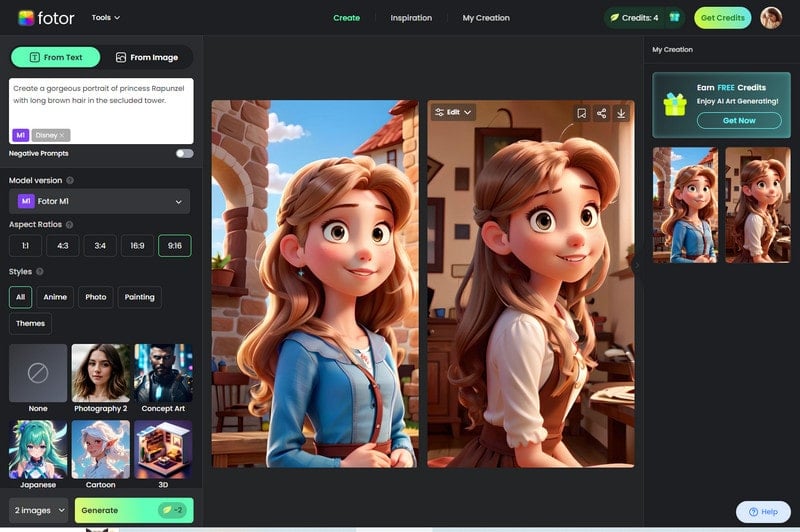
Task: Pick the Photography 2 style thumbnail
Action: tap(101, 373)
